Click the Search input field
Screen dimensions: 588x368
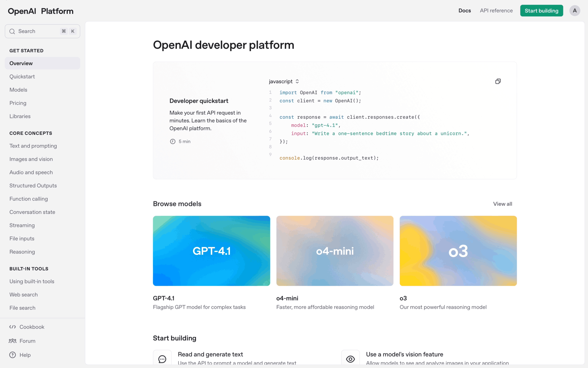[x=43, y=31]
